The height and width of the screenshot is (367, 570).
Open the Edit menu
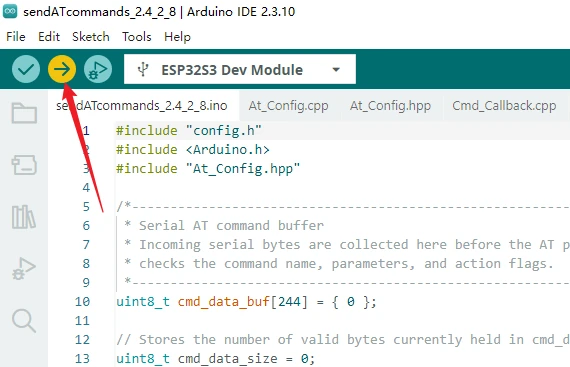[x=49, y=36]
